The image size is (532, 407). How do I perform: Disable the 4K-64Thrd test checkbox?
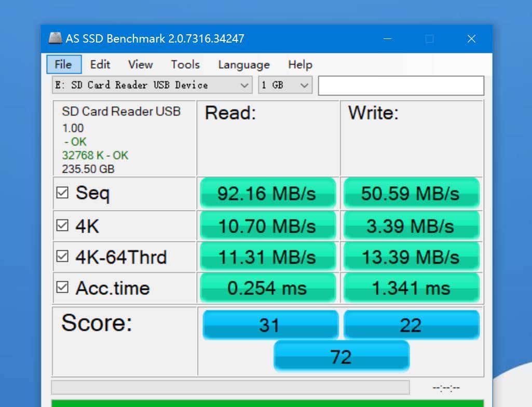[62, 256]
